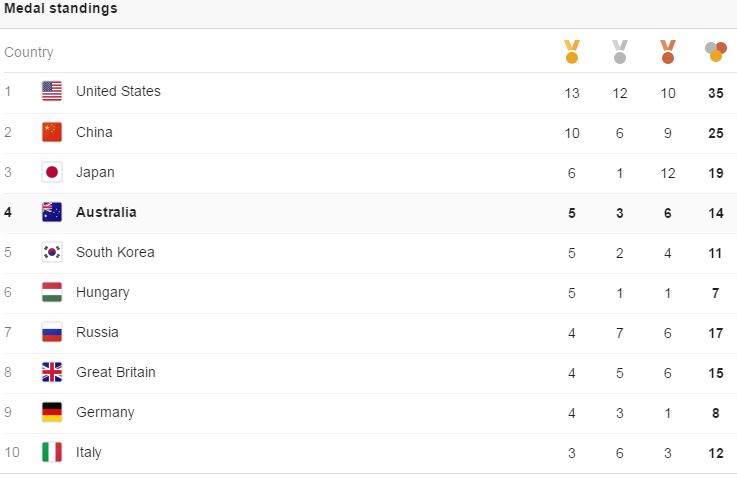The width and height of the screenshot is (737, 479).
Task: Select the highlighted Australia row name
Action: (106, 212)
